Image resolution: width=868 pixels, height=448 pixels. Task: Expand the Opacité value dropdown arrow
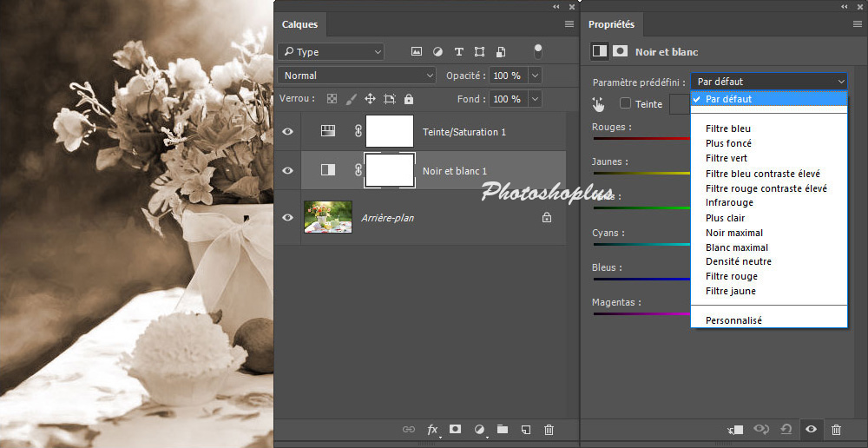pyautogui.click(x=535, y=76)
